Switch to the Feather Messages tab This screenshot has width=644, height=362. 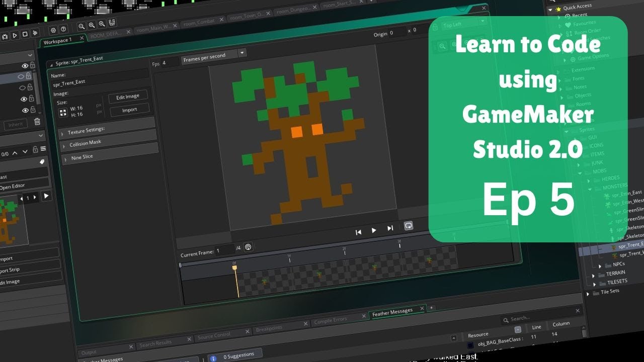[392, 312]
